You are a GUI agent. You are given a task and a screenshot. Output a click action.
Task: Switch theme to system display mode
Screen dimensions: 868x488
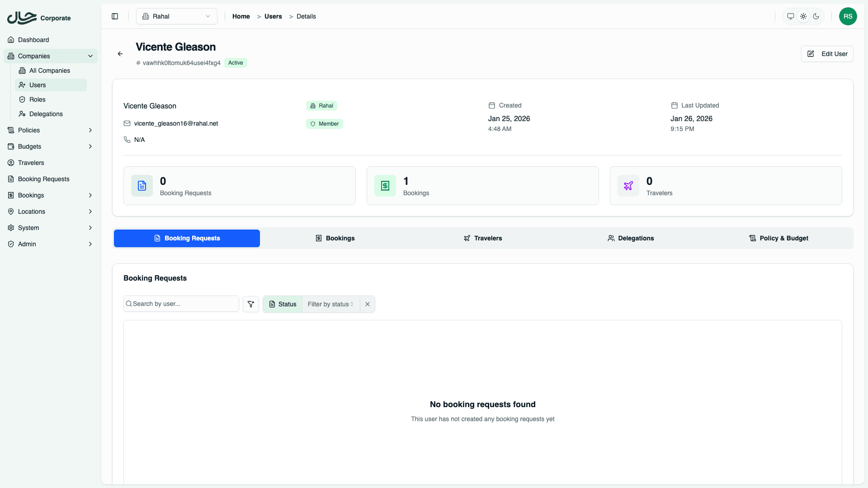pos(790,16)
